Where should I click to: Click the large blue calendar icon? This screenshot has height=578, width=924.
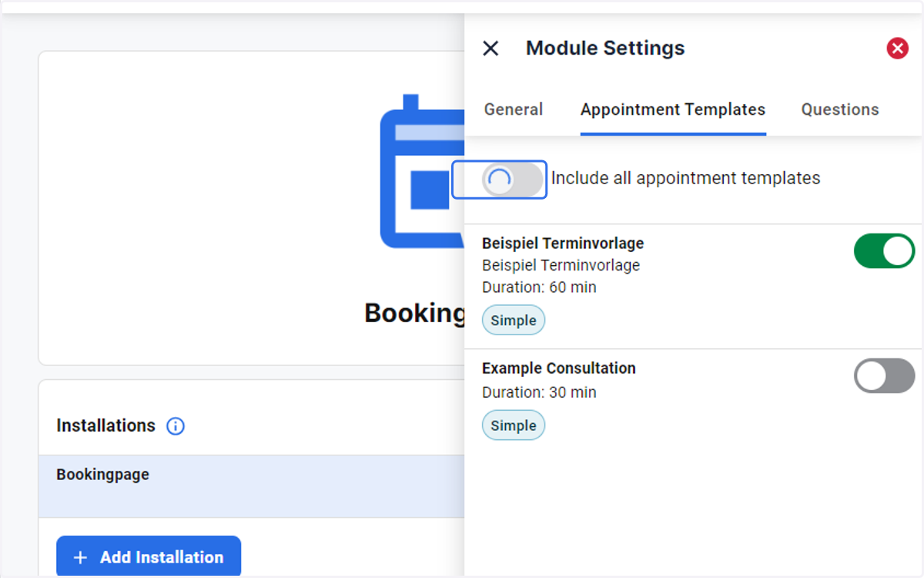coord(422,171)
